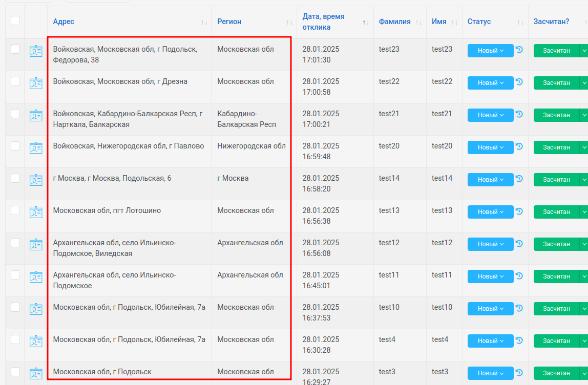Select the checkbox for the test13 row
The height and width of the screenshot is (385, 588).
(15, 210)
